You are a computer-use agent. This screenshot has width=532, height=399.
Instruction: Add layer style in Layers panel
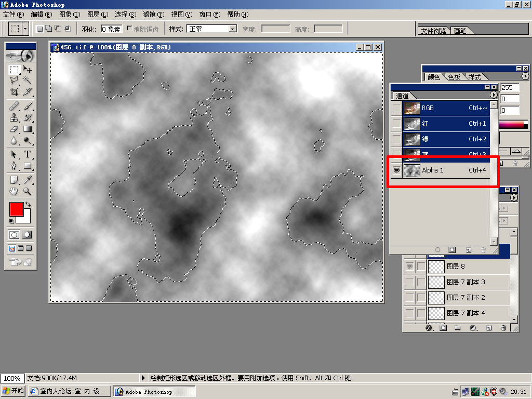pos(429,328)
